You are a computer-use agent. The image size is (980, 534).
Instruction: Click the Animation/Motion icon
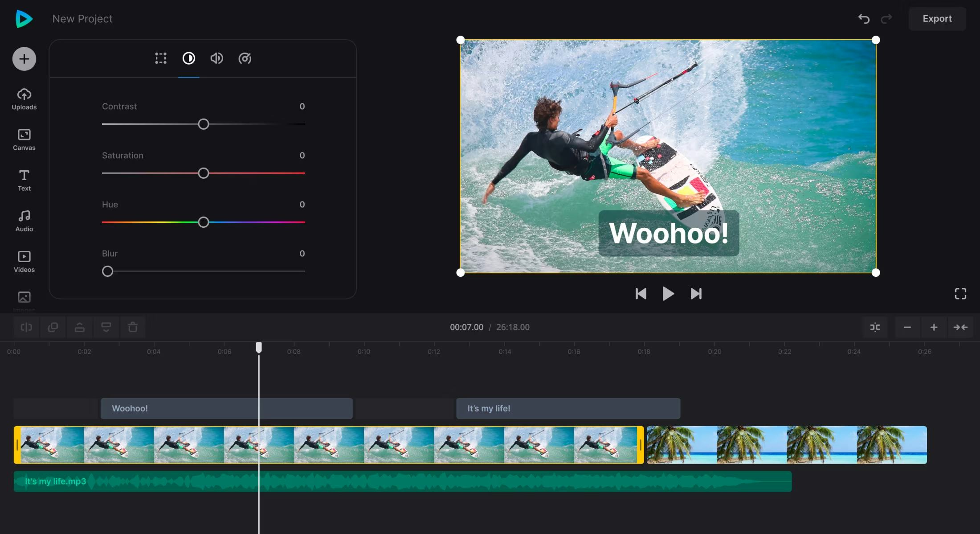click(x=245, y=58)
